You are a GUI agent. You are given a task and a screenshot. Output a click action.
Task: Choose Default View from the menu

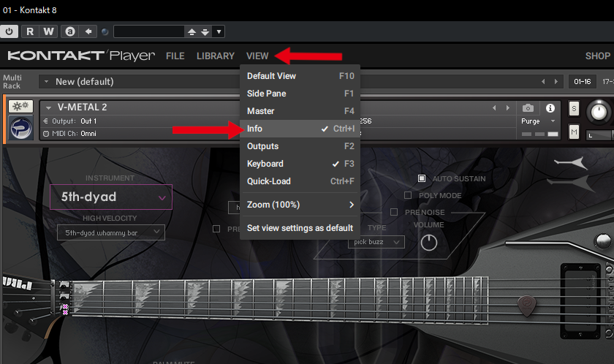click(300, 76)
